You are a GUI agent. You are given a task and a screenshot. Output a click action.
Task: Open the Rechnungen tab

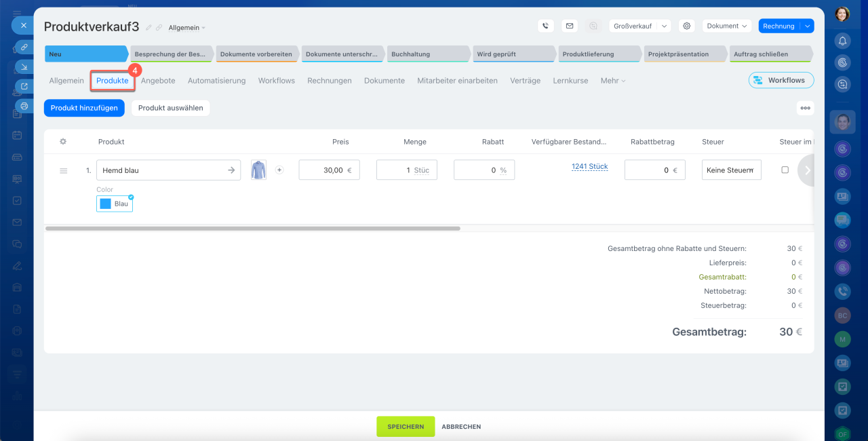(329, 81)
